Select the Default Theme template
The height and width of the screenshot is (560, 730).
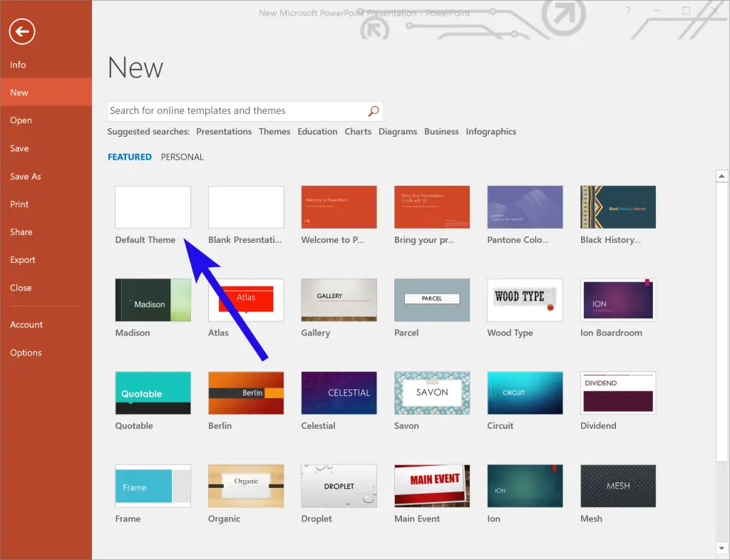tap(153, 207)
